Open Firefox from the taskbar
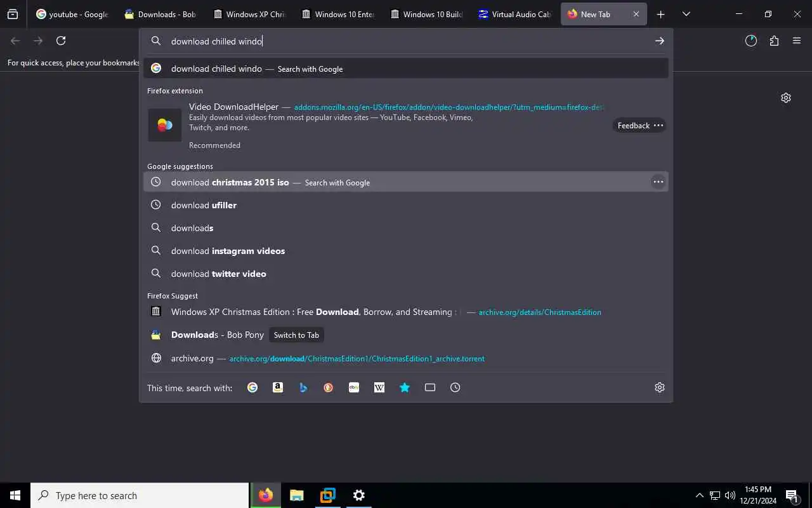 coord(266,495)
